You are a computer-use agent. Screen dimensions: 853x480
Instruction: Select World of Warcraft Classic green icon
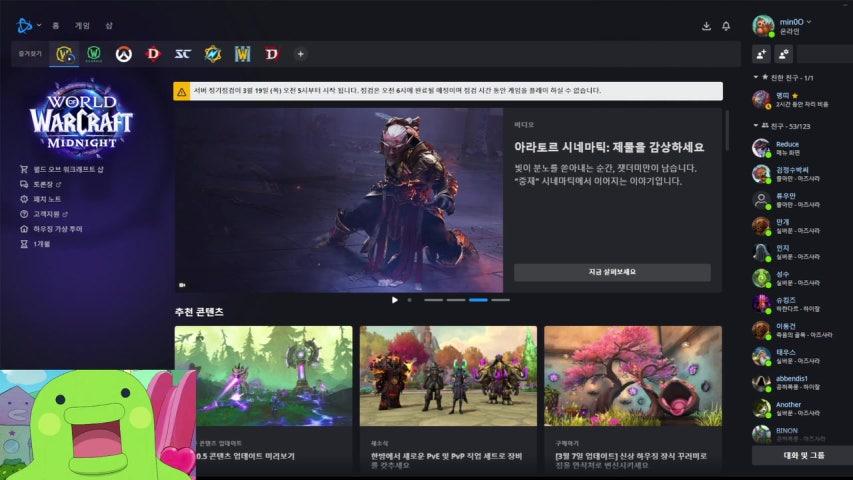click(94, 54)
